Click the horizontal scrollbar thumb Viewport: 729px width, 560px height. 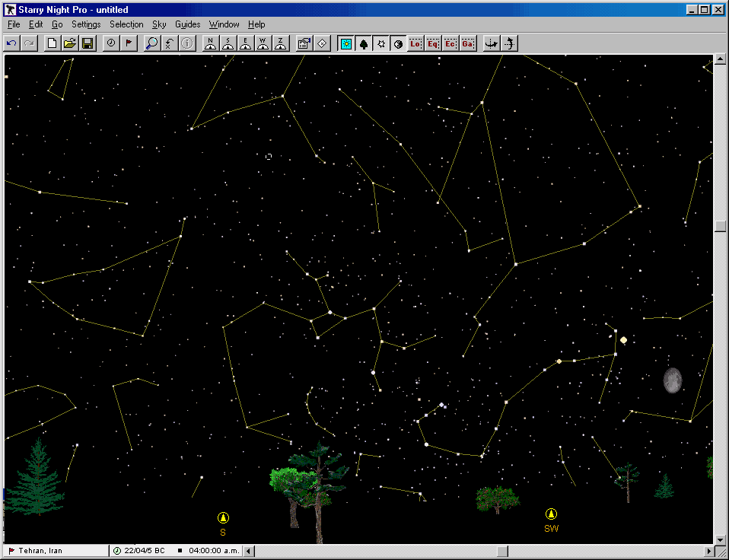point(502,551)
